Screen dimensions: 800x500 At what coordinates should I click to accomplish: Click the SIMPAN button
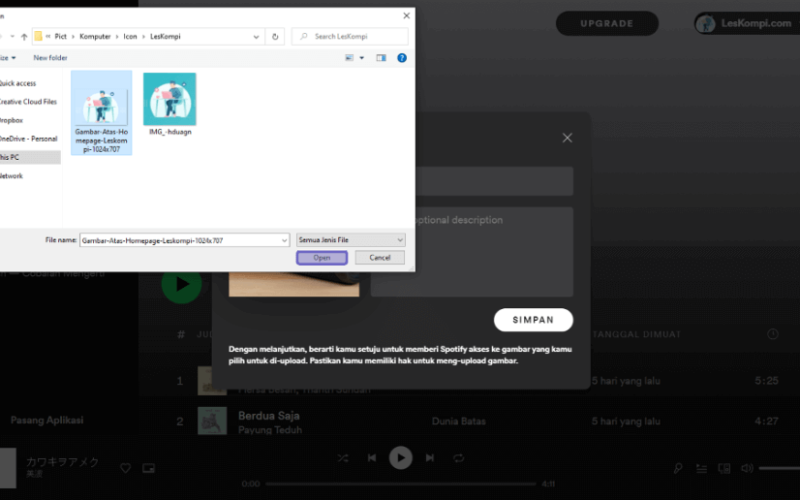click(533, 320)
